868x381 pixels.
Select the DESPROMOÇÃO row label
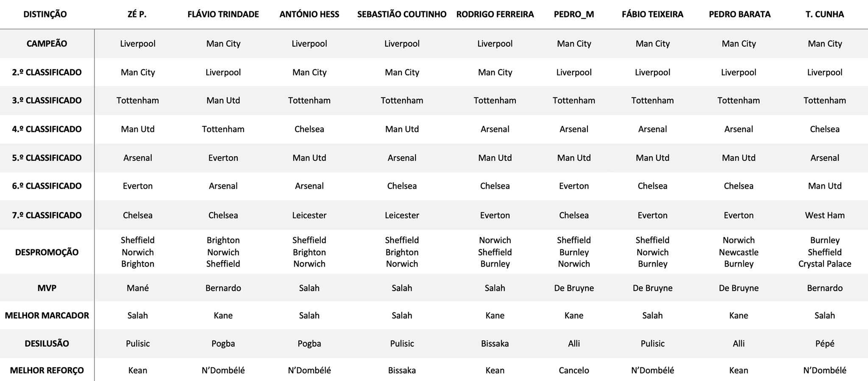coord(47,252)
